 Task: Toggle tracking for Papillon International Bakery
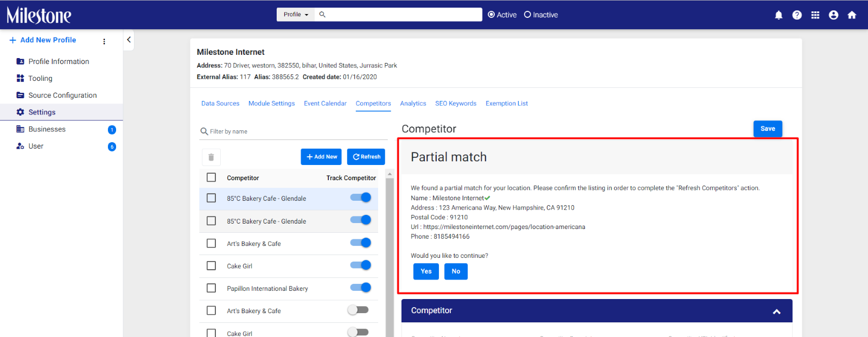361,288
